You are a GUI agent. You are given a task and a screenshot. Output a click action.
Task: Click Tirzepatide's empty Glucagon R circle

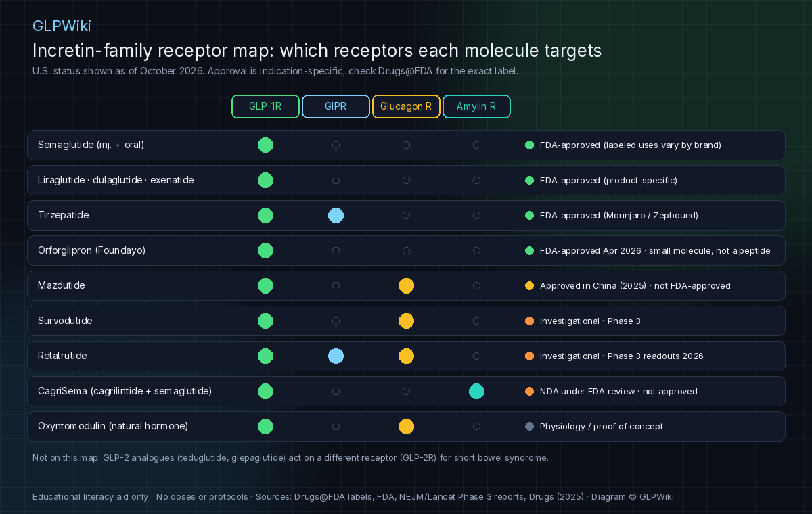406,215
